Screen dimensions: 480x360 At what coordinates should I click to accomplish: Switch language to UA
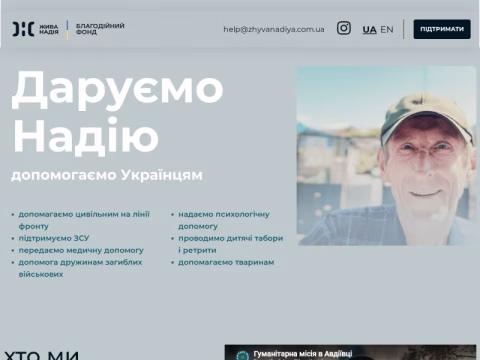point(369,30)
